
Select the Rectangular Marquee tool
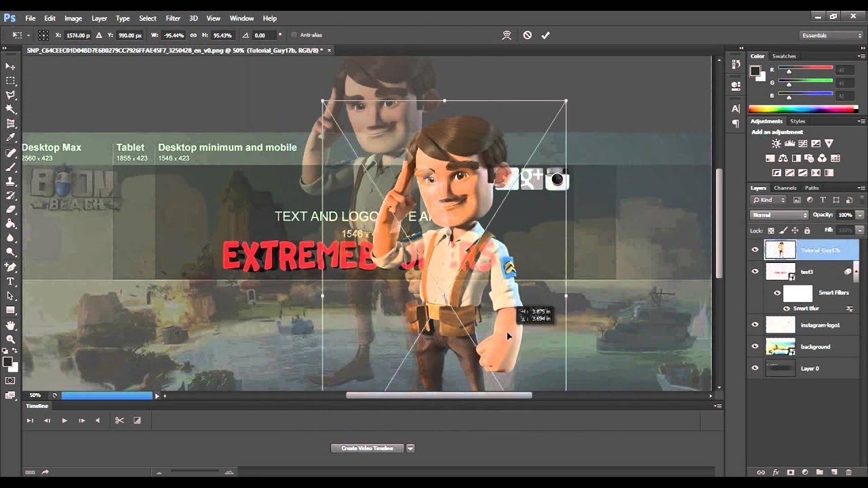point(10,81)
